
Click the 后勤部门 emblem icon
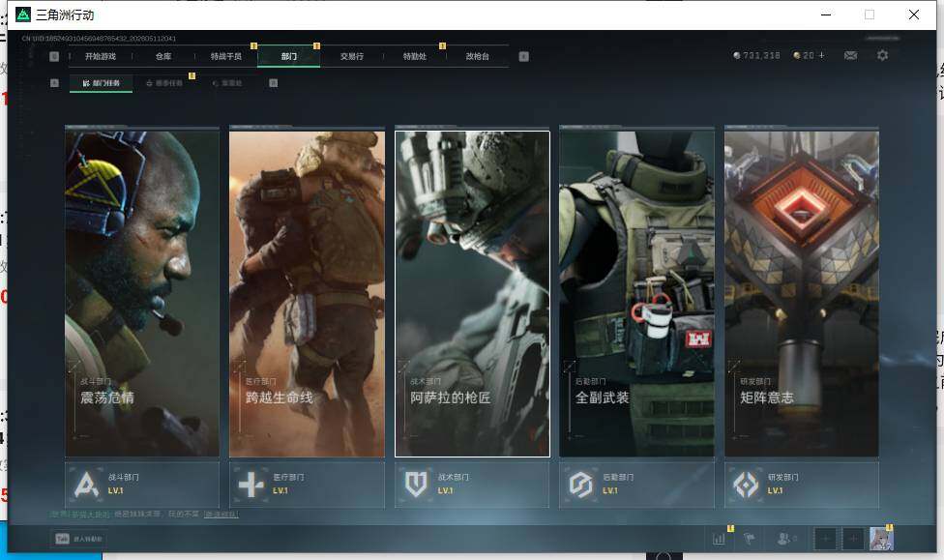581,485
